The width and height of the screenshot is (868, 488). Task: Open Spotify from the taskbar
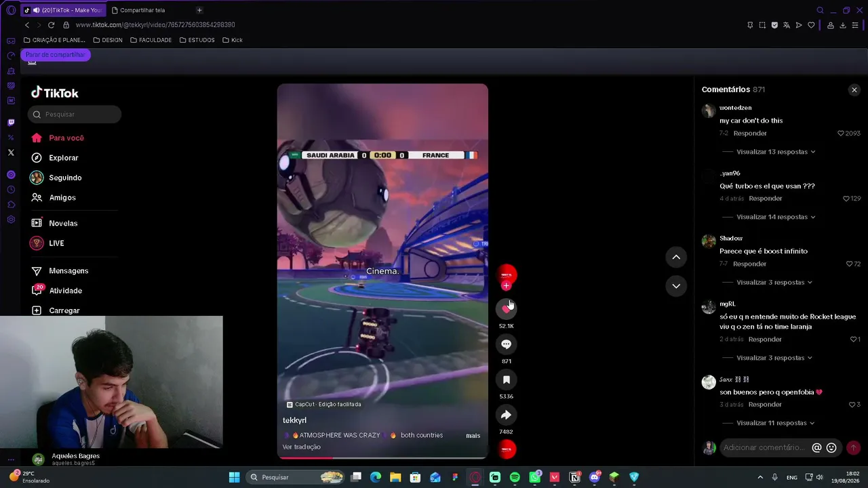click(x=515, y=477)
